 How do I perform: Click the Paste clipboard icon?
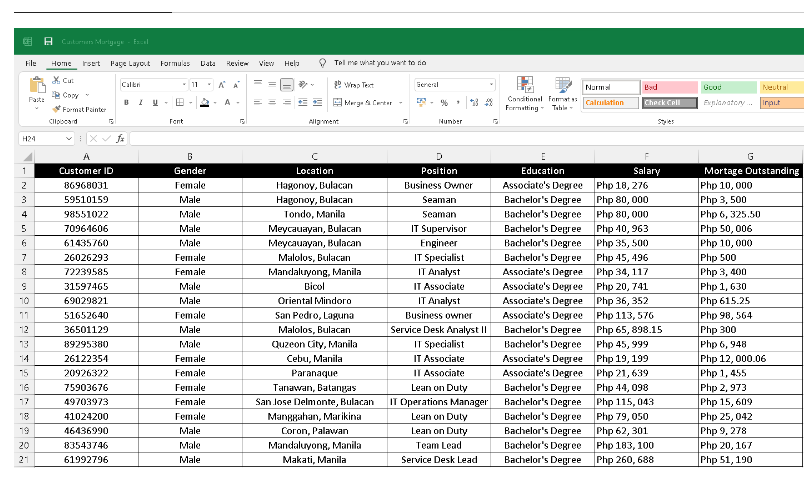[37, 85]
